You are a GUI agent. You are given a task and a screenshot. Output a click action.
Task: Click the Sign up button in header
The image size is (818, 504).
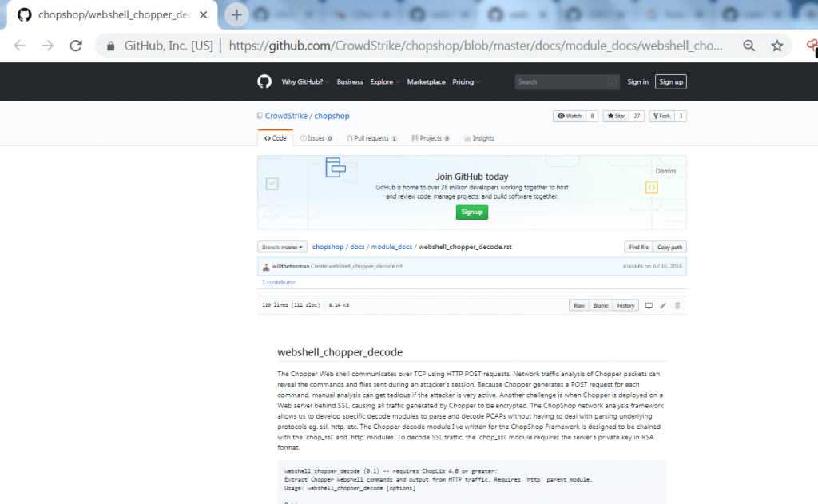(671, 82)
